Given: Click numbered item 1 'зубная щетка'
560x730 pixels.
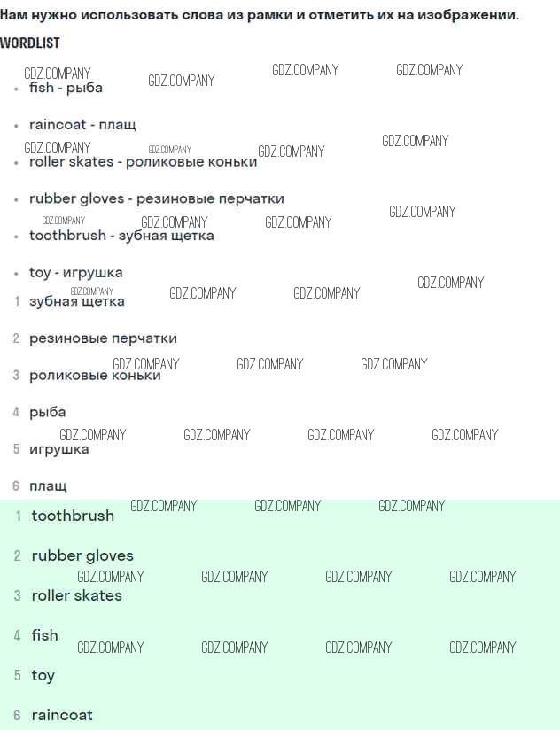Looking at the screenshot, I should (x=76, y=301).
